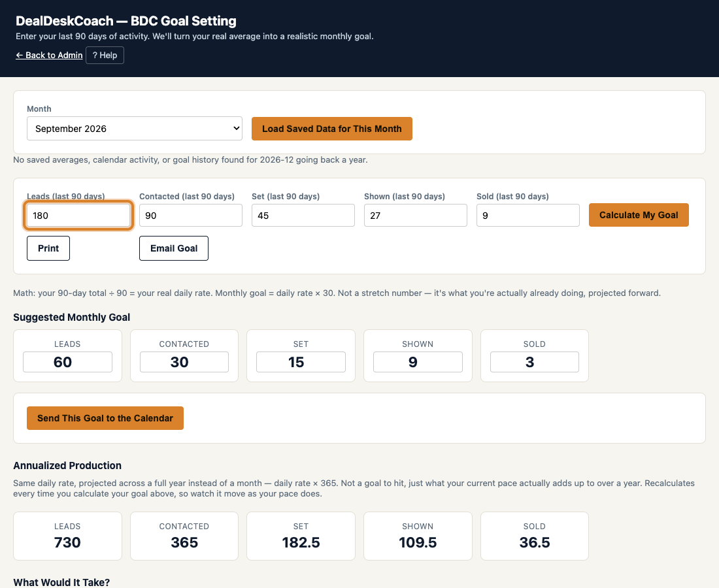719x588 pixels.
Task: Click Calculate My Goal button
Action: click(639, 215)
